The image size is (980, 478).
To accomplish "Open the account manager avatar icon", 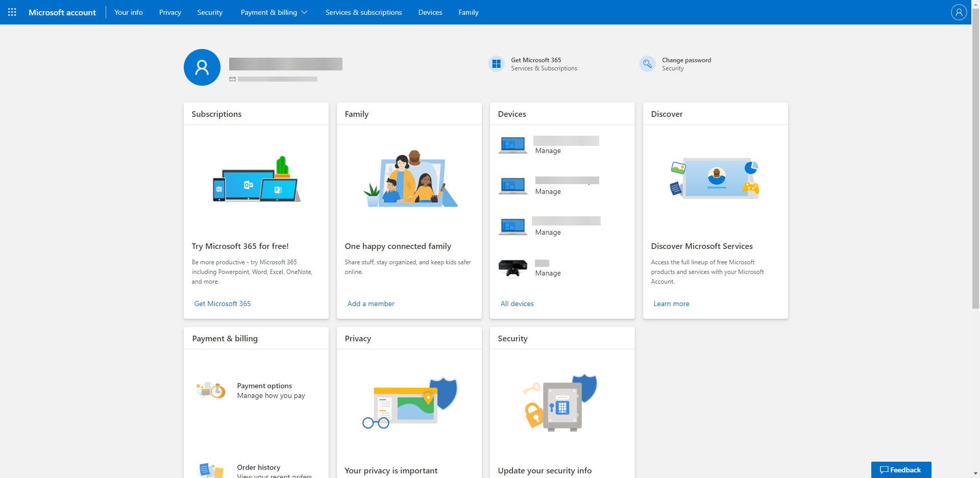I will click(x=959, y=12).
